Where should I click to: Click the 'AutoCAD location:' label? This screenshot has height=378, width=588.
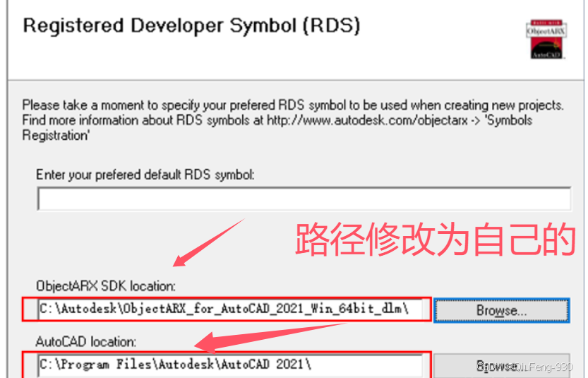[86, 342]
